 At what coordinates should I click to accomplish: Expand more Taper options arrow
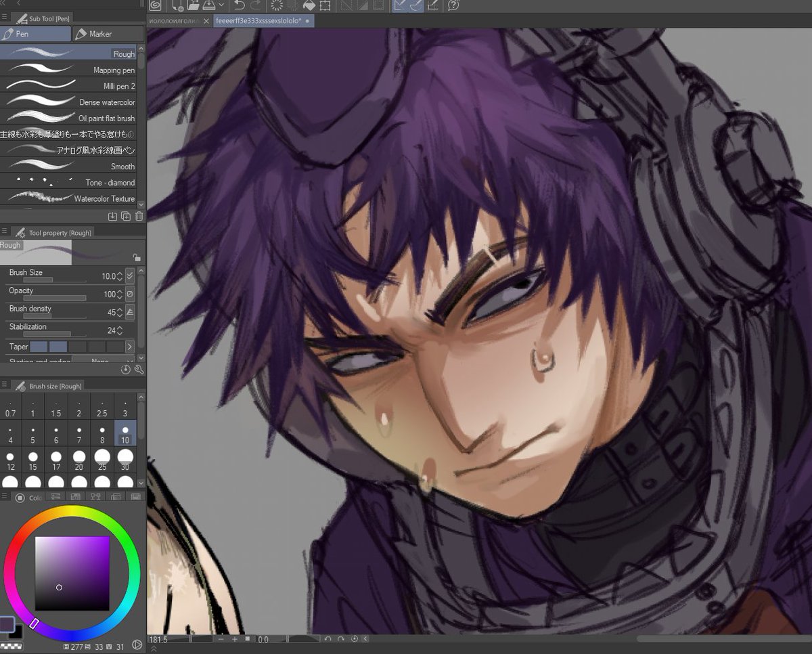point(130,347)
